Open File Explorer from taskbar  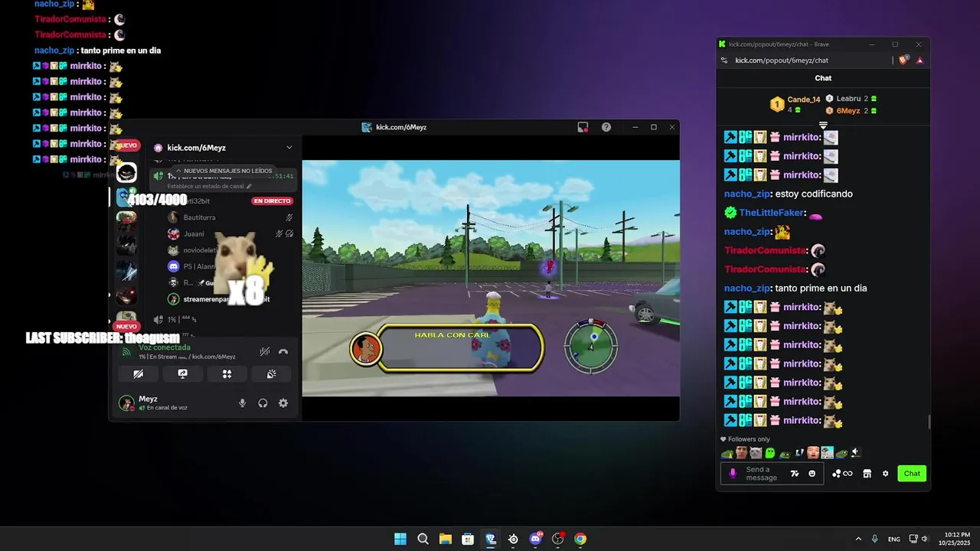click(445, 539)
